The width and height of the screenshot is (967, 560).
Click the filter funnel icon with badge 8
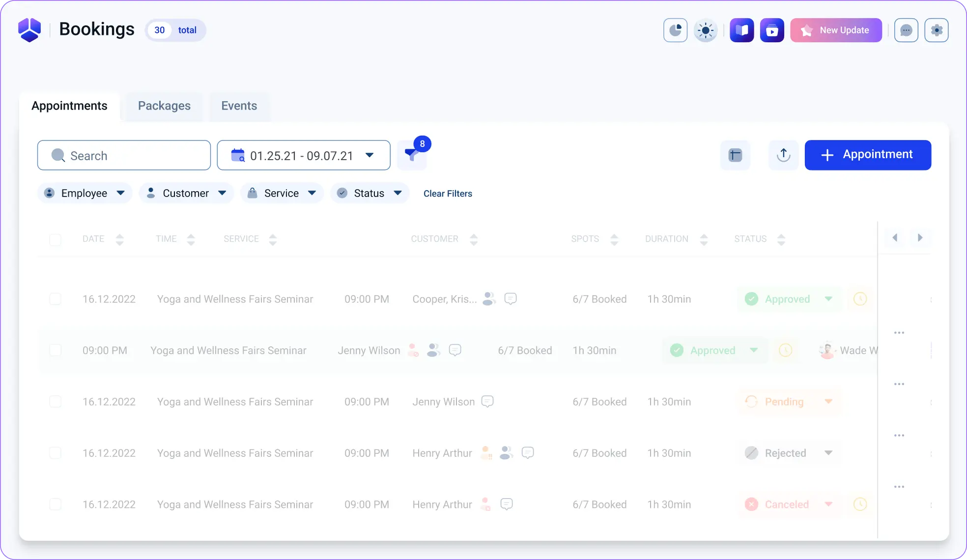[x=412, y=155]
